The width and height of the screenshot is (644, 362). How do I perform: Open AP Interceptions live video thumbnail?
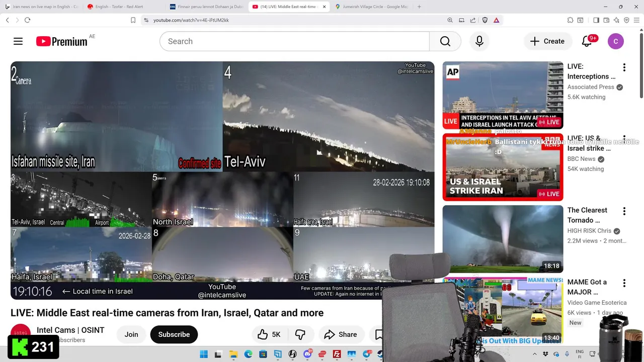coord(503,95)
